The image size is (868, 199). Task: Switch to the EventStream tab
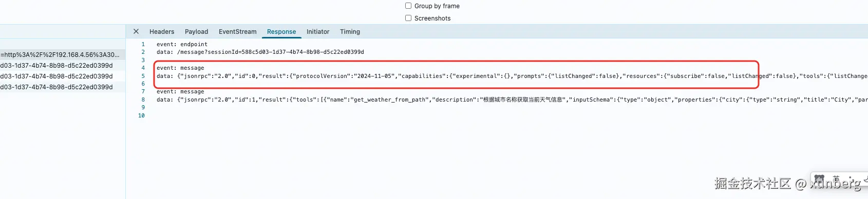click(238, 32)
